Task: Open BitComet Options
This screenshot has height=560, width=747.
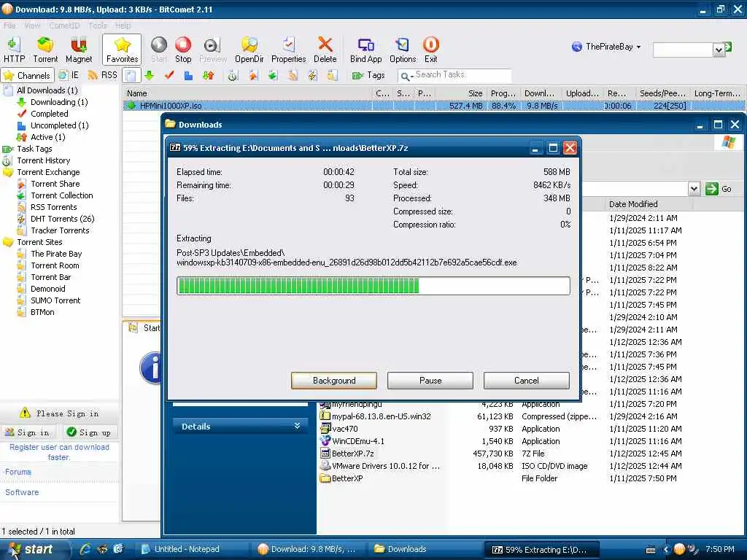Action: click(403, 50)
